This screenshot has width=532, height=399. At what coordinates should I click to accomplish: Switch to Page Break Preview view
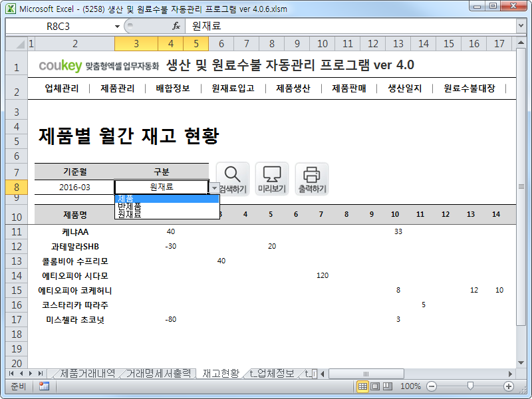pyautogui.click(x=388, y=386)
